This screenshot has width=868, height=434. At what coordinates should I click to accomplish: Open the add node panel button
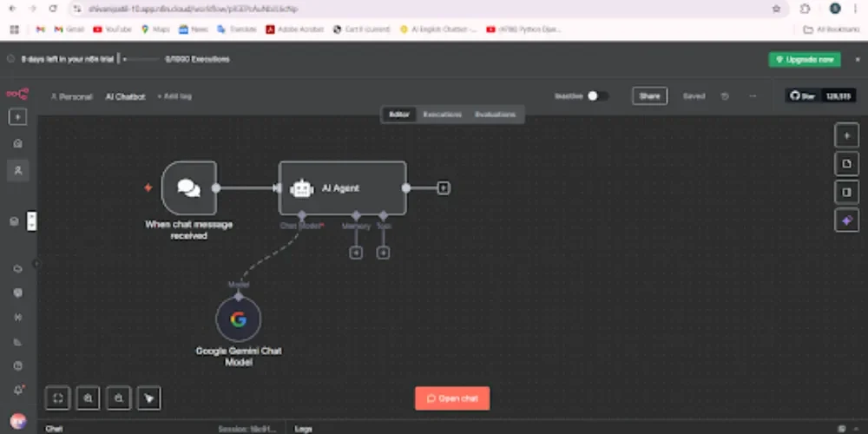[x=846, y=135]
